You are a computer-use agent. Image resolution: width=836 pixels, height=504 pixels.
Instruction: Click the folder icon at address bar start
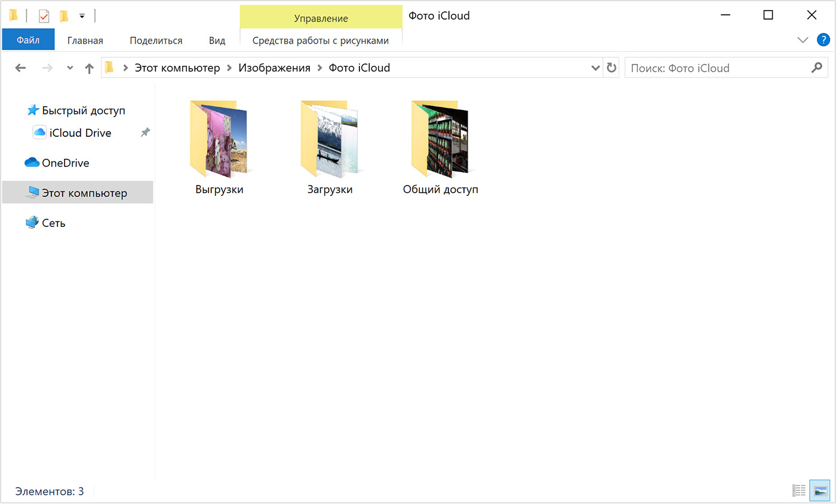pos(109,67)
